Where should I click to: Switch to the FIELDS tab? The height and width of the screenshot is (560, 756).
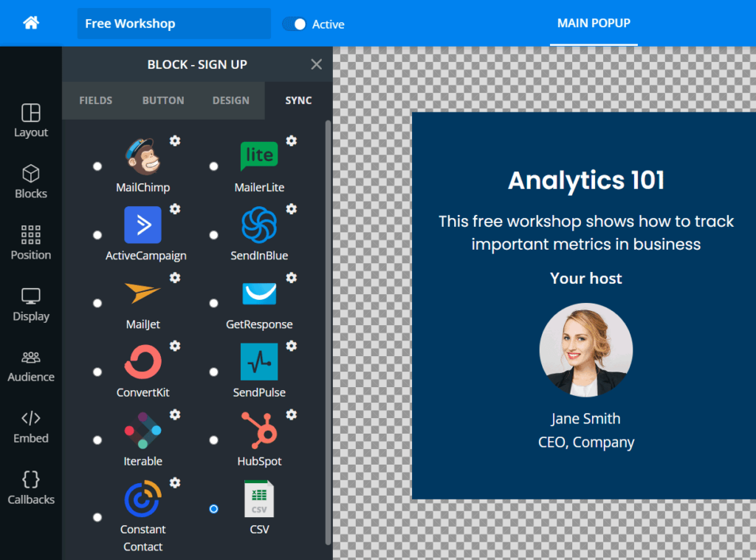click(x=95, y=100)
